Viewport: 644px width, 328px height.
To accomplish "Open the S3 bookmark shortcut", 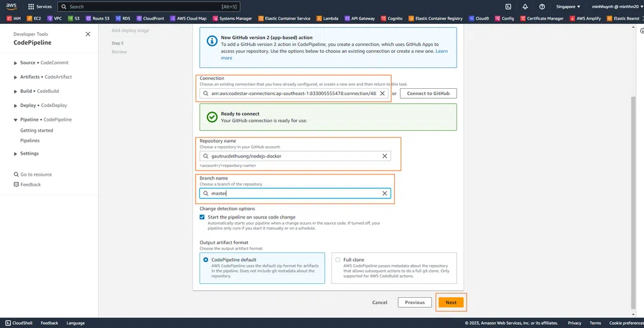I will click(74, 18).
